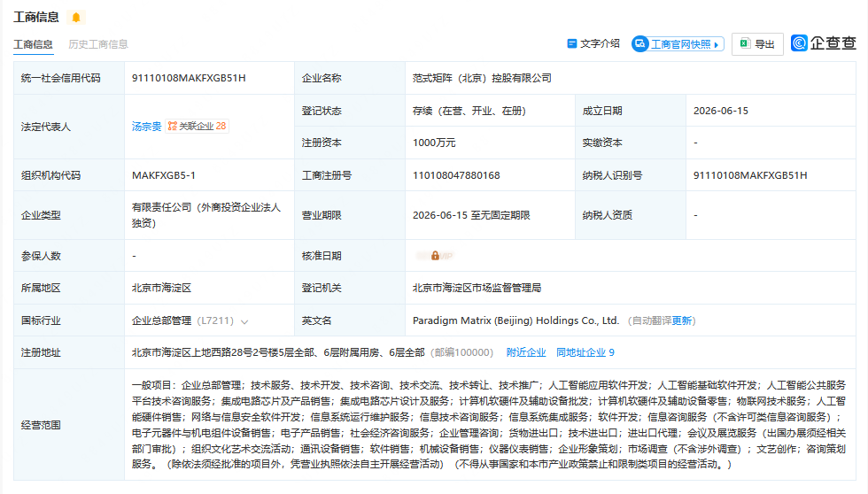Expand the 企业总部管理 industry dropdown arrow
The height and width of the screenshot is (494, 868).
point(244,321)
